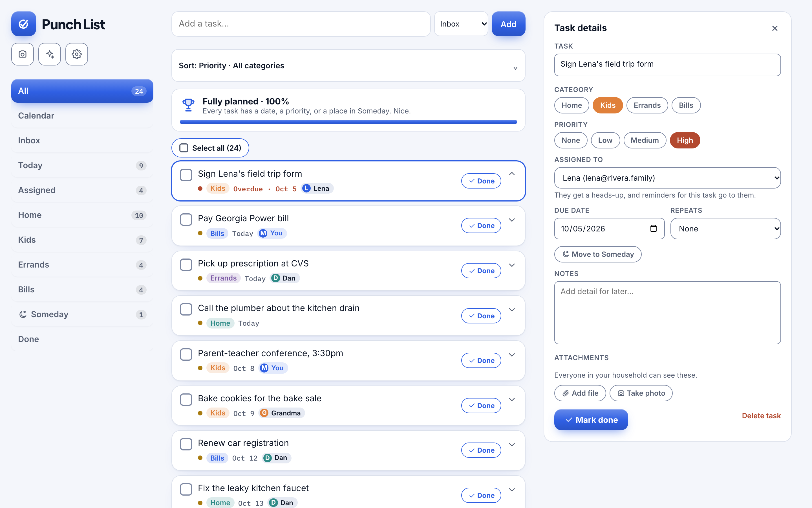Click Mark done in task details
The image size is (812, 508).
coord(591,420)
